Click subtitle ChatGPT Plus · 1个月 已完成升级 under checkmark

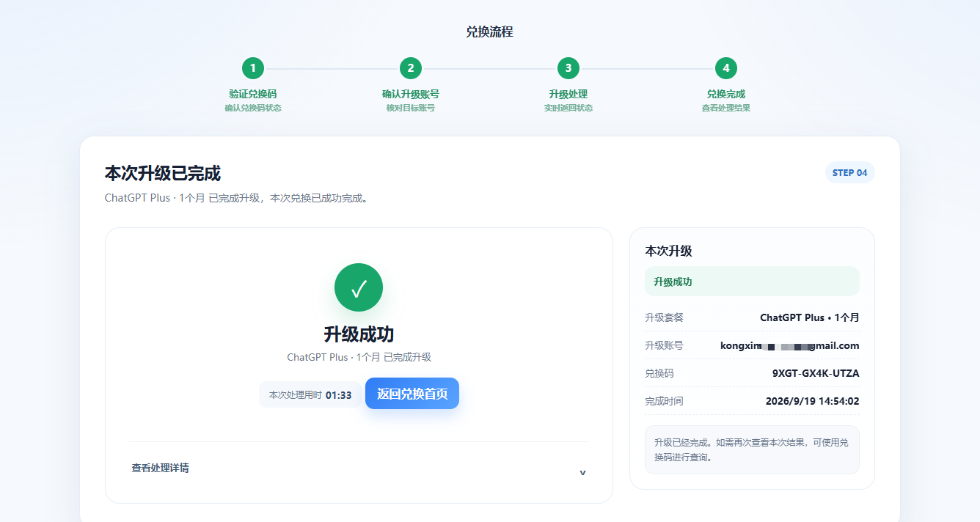pos(359,357)
